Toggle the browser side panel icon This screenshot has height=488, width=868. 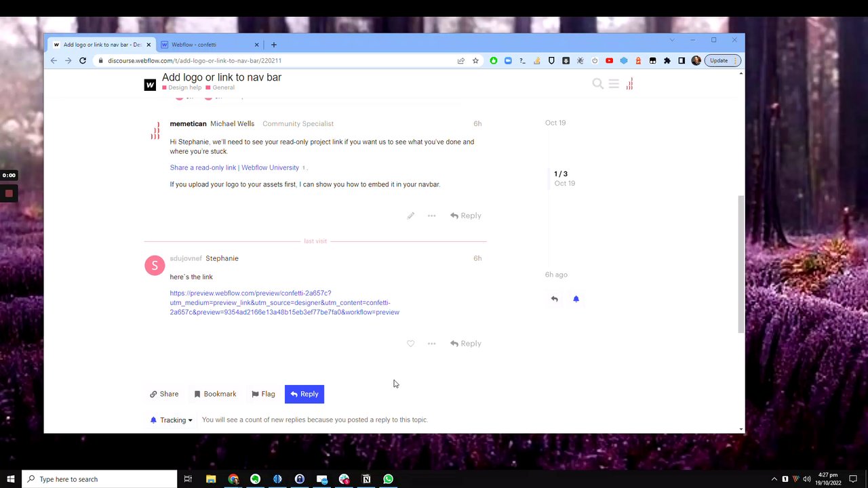682,60
